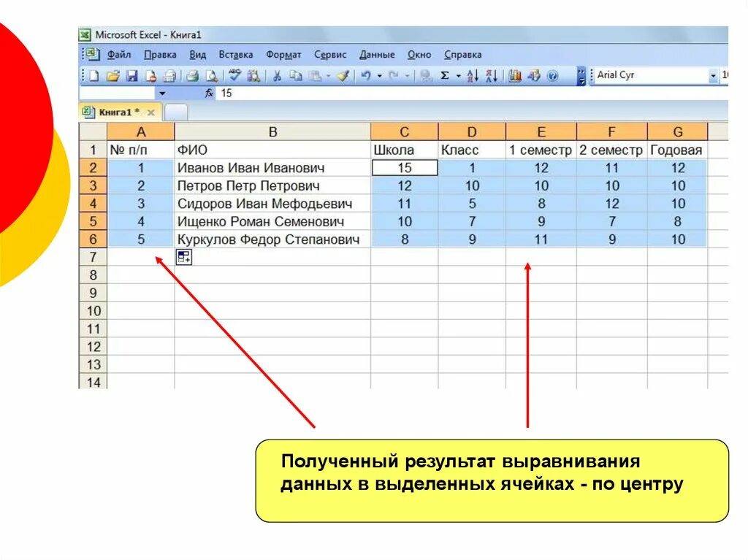This screenshot has height=560, width=748.
Task: Select column A header
Action: click(x=141, y=131)
